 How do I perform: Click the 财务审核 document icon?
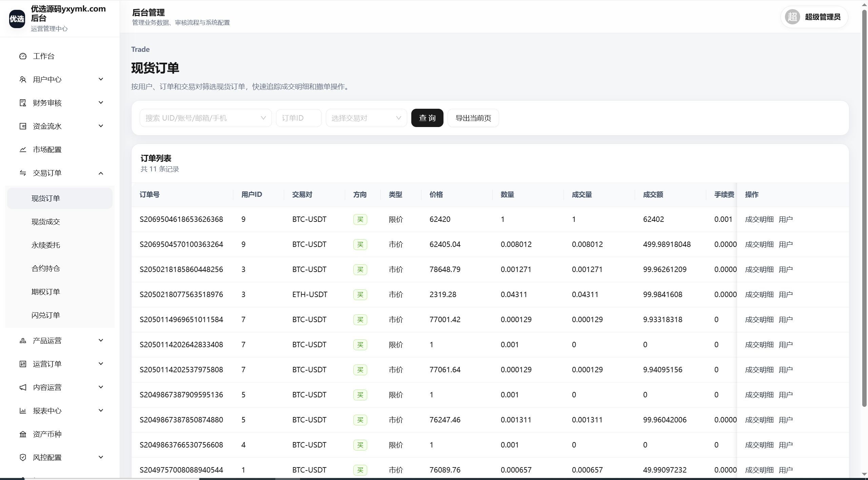(x=23, y=103)
